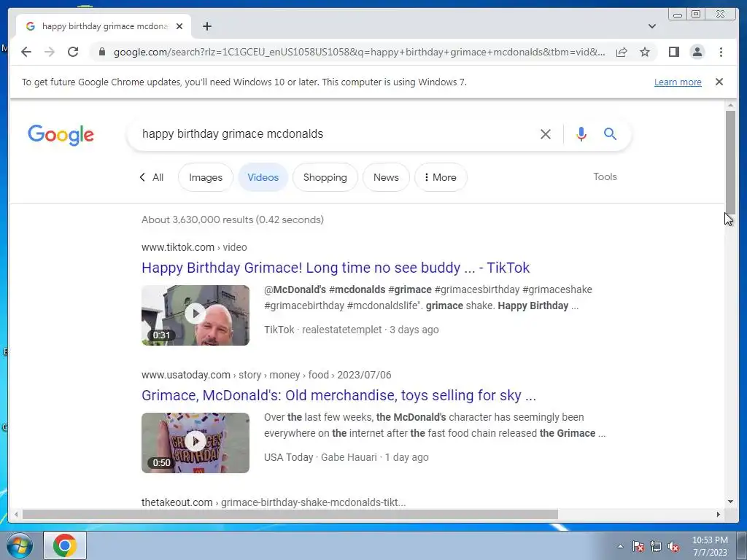Viewport: 747px width, 560px height.
Task: Play the 0:50 Grimace's Birthday thumbnail
Action: click(x=196, y=443)
